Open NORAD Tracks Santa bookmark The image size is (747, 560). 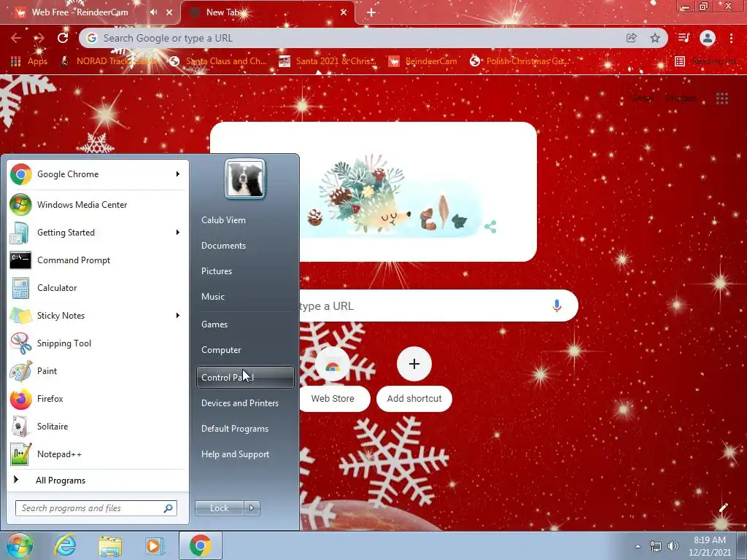[x=109, y=61]
